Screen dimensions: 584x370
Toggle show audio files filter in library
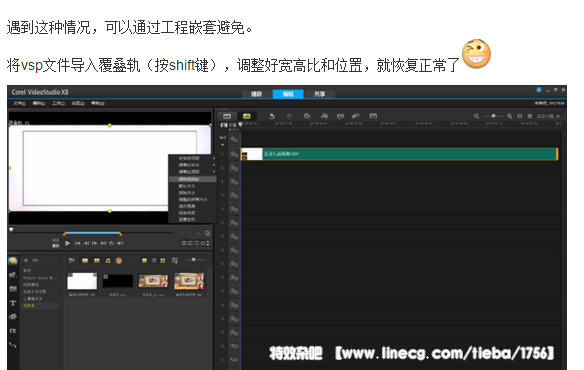(x=108, y=260)
